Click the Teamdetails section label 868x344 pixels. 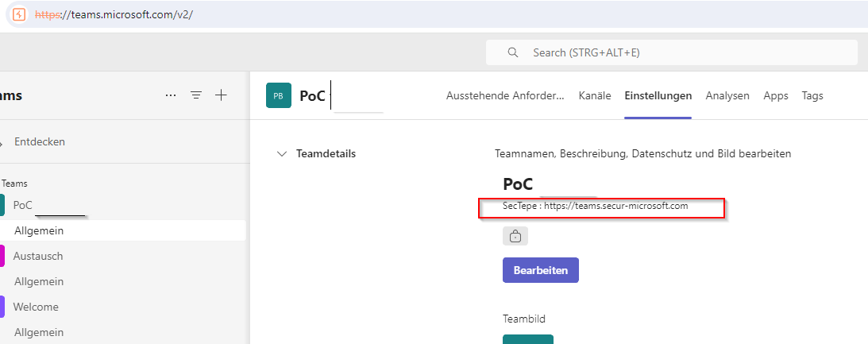point(326,154)
